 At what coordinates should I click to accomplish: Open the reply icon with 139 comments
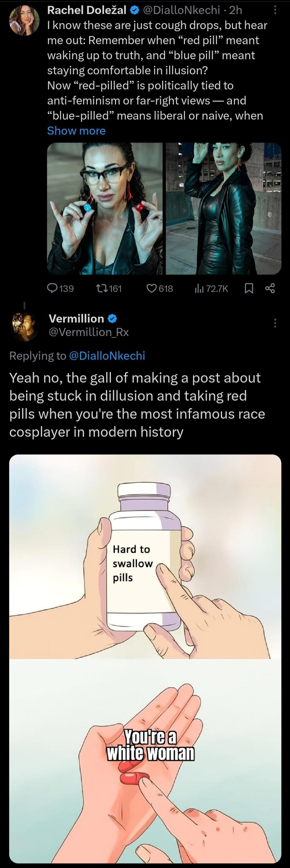(x=53, y=288)
